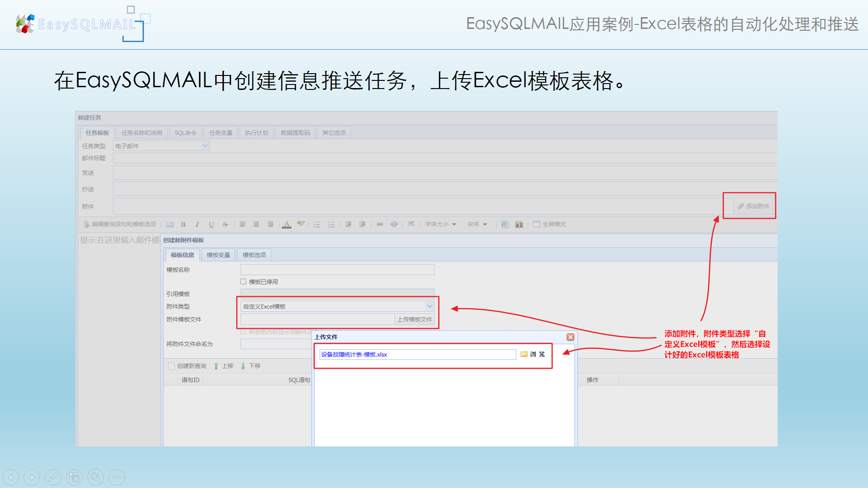This screenshot has width=868, height=488.
Task: Click the 语句ID column header
Action: 190,380
